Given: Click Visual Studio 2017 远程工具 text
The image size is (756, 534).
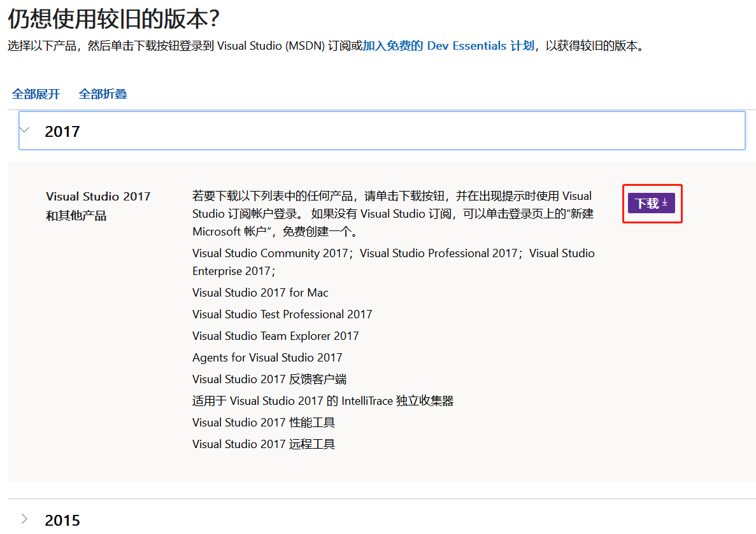Looking at the screenshot, I should coord(264,444).
